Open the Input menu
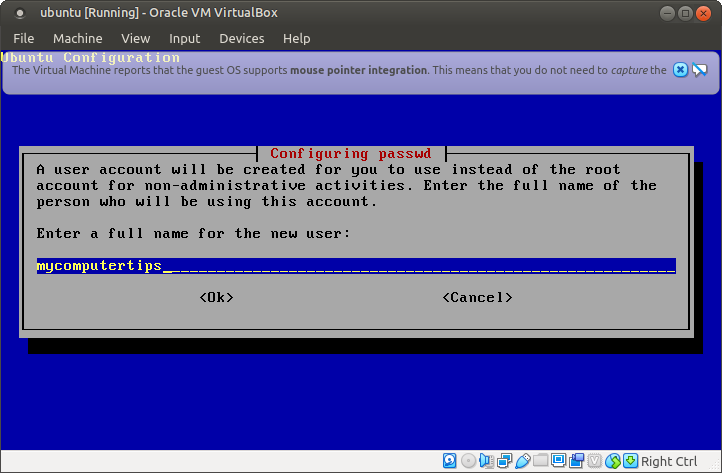Screen dimensions: 722x473 coord(185,39)
